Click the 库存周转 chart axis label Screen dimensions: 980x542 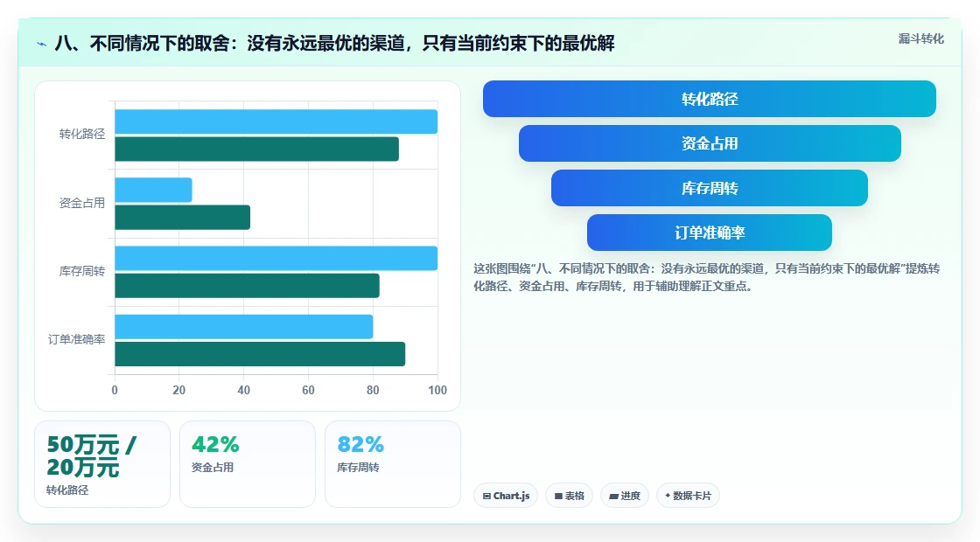tap(82, 271)
